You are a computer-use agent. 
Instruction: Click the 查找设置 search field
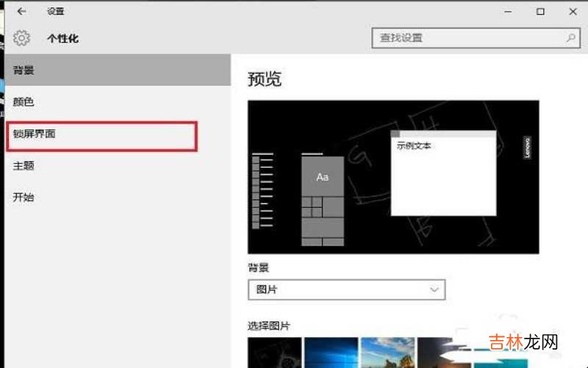click(470, 38)
